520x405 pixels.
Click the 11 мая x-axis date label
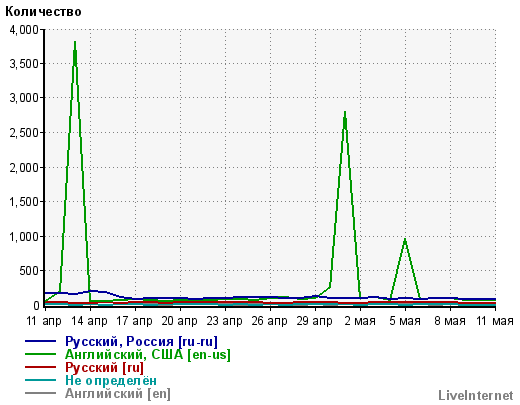(495, 321)
